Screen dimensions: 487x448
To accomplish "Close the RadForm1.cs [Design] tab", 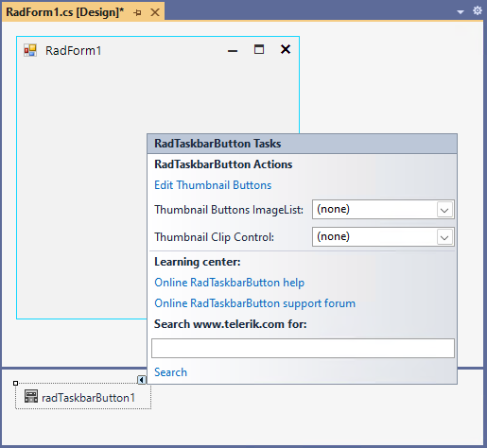I will tap(155, 12).
